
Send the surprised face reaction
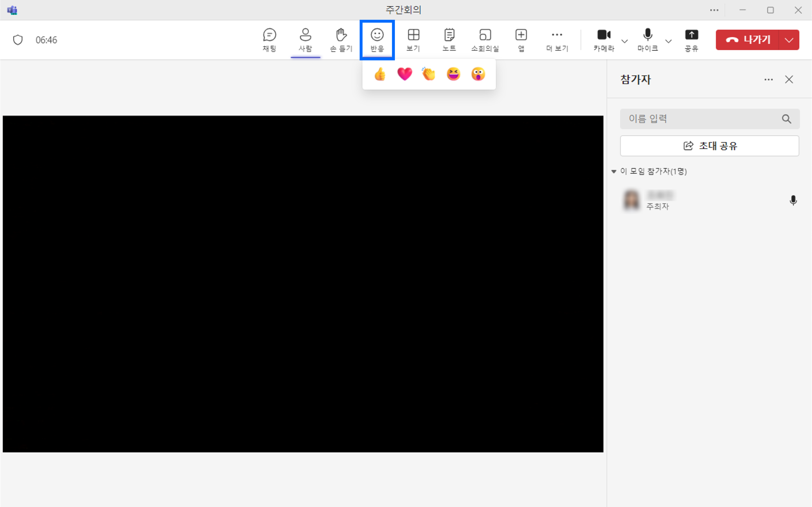pyautogui.click(x=478, y=74)
